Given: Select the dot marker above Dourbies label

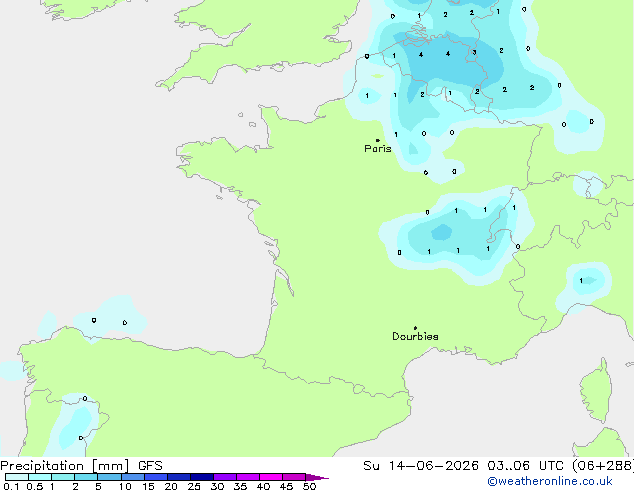Looking at the screenshot, I should [415, 328].
